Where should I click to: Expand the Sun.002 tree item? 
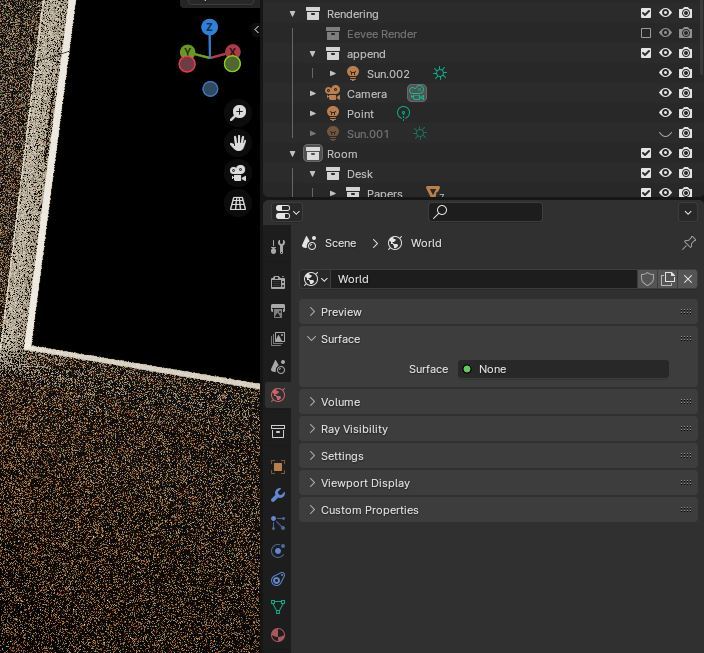pyautogui.click(x=333, y=73)
